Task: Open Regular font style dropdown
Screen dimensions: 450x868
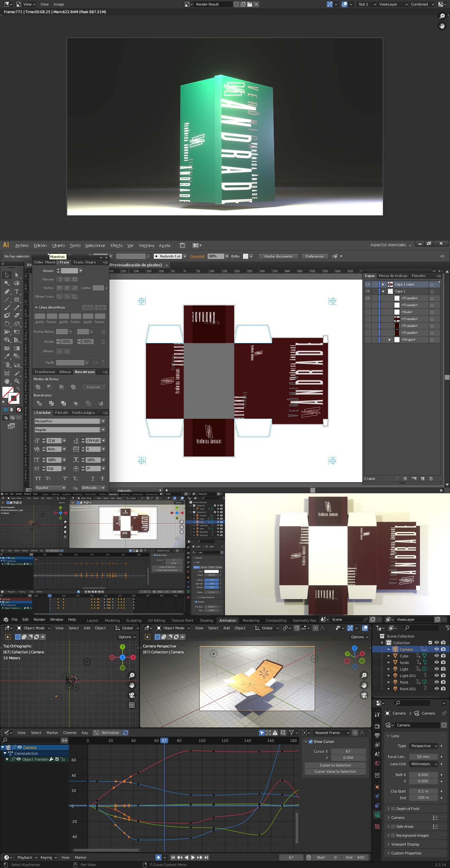Action: pyautogui.click(x=103, y=430)
